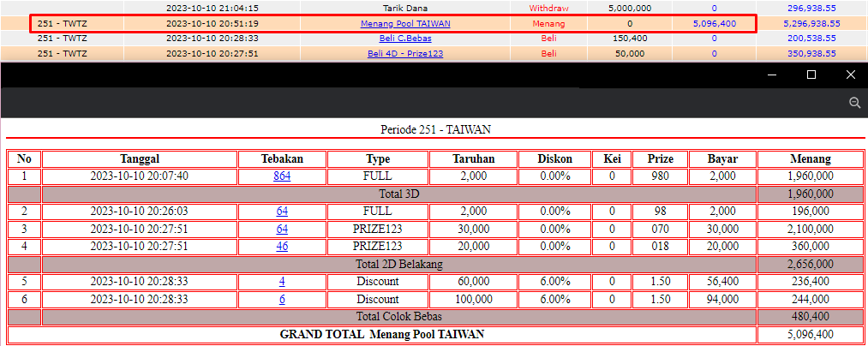Image resolution: width=868 pixels, height=346 pixels.
Task: Open the Beli C.Bebas link
Action: point(405,39)
